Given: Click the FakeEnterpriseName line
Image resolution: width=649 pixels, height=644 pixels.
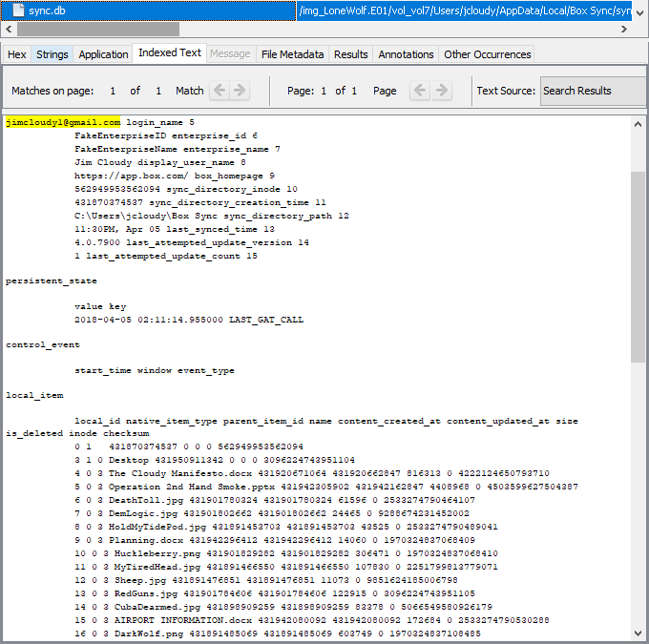Looking at the screenshot, I should tap(178, 149).
